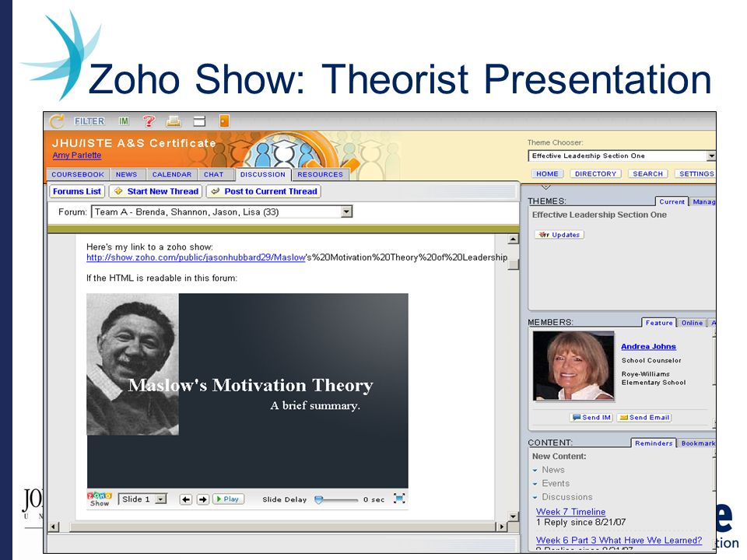Screen dimensions: 747x560
Task: Click the Forums List button
Action: 77,191
